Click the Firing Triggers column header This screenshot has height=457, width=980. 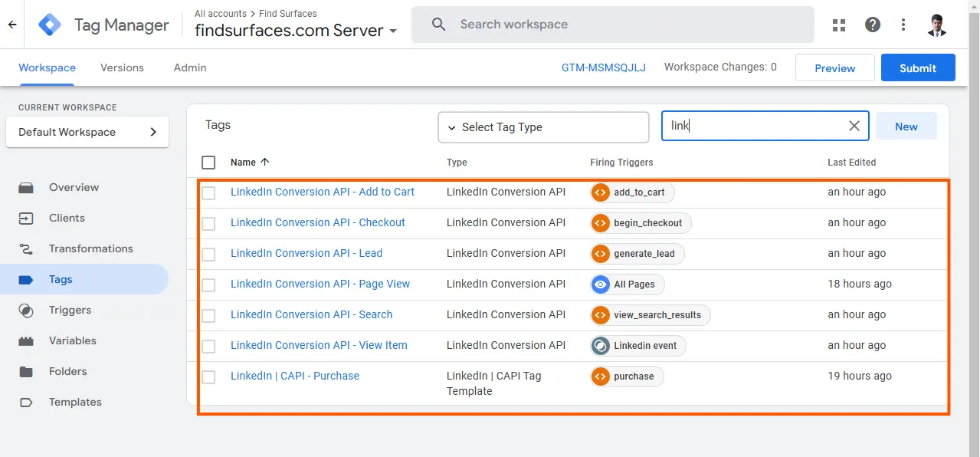coord(621,162)
